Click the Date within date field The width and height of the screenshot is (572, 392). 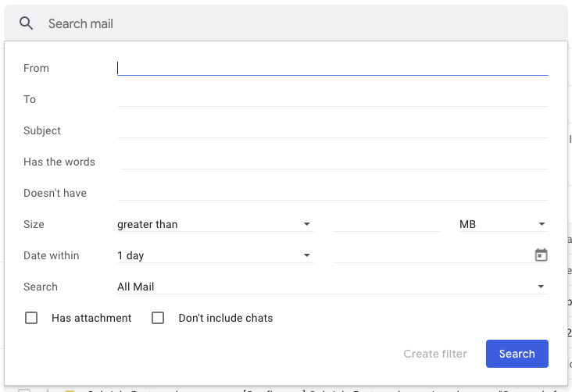[x=431, y=255]
